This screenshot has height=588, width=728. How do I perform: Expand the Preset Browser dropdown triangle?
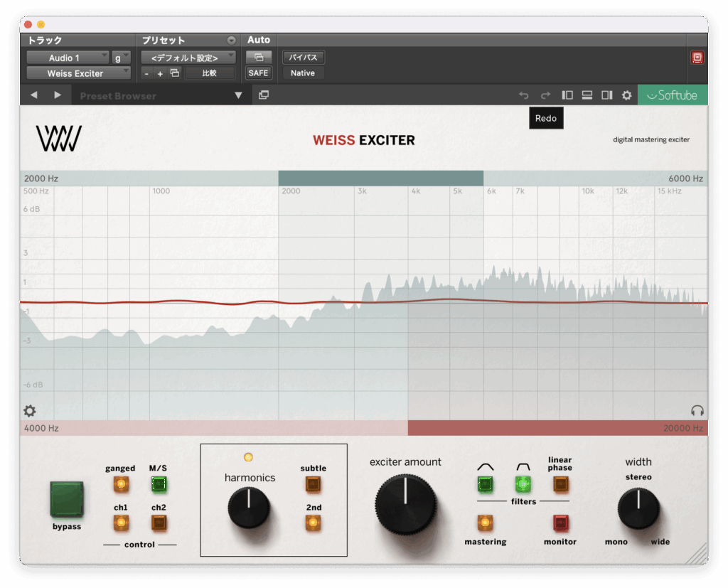238,95
